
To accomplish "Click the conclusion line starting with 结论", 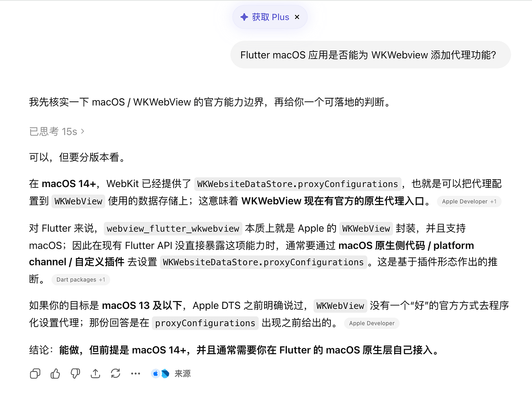I will (236, 350).
